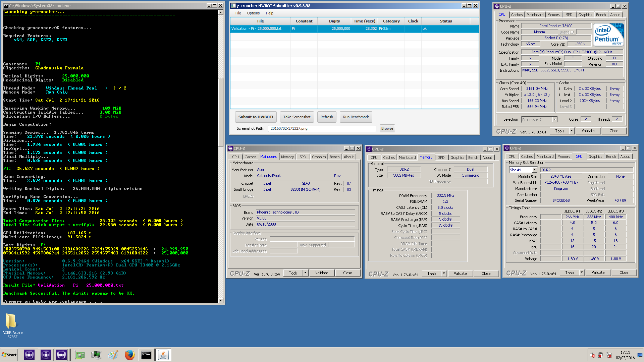This screenshot has width=644, height=362.
Task: Click the y-cruncher HWBOT Submitter title icon
Action: (x=233, y=6)
